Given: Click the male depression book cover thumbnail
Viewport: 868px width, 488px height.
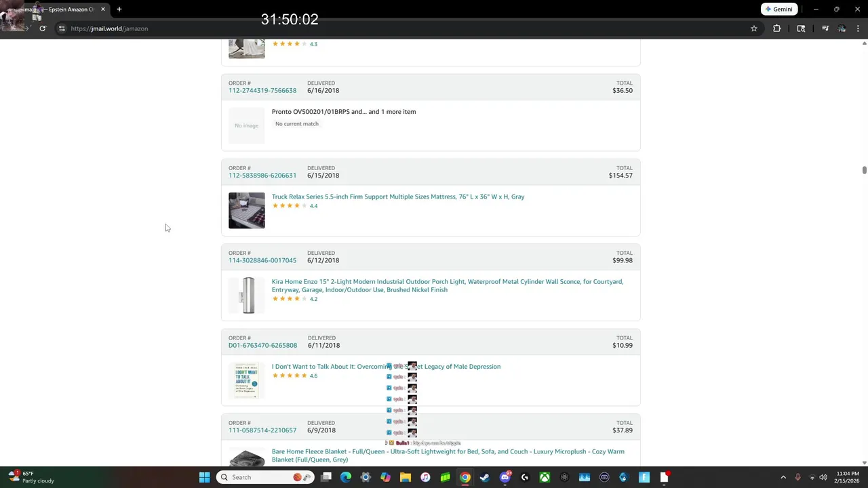Looking at the screenshot, I should 247,380.
